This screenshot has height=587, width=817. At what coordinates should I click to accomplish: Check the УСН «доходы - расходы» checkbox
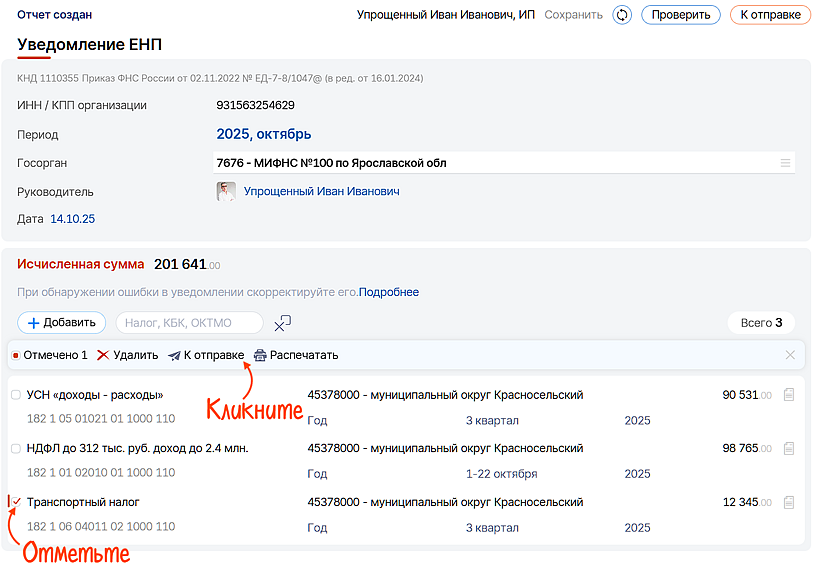point(16,395)
